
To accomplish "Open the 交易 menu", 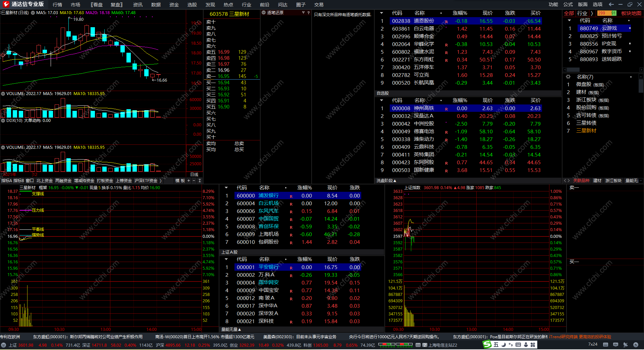I will pos(319,5).
